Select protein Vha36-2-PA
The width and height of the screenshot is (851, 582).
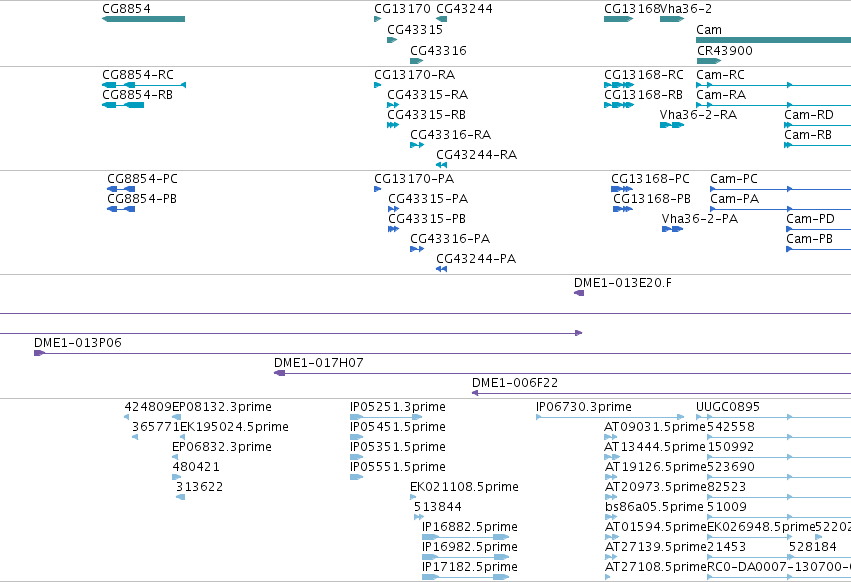(x=700, y=219)
